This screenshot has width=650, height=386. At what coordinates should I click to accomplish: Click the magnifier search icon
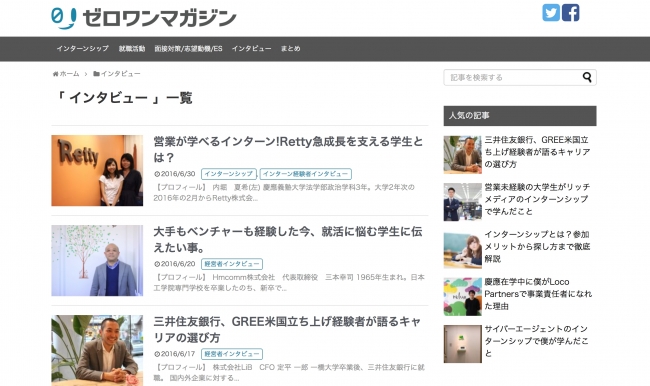point(587,77)
